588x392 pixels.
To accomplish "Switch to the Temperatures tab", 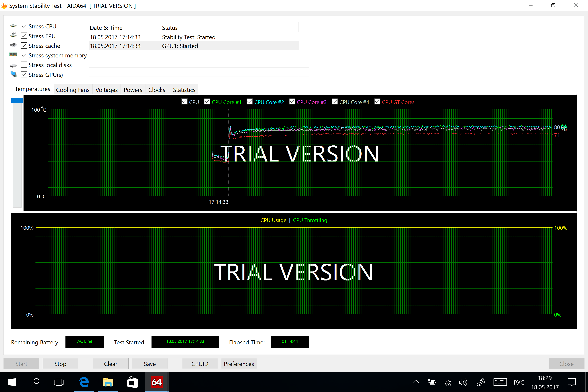I will click(x=33, y=89).
